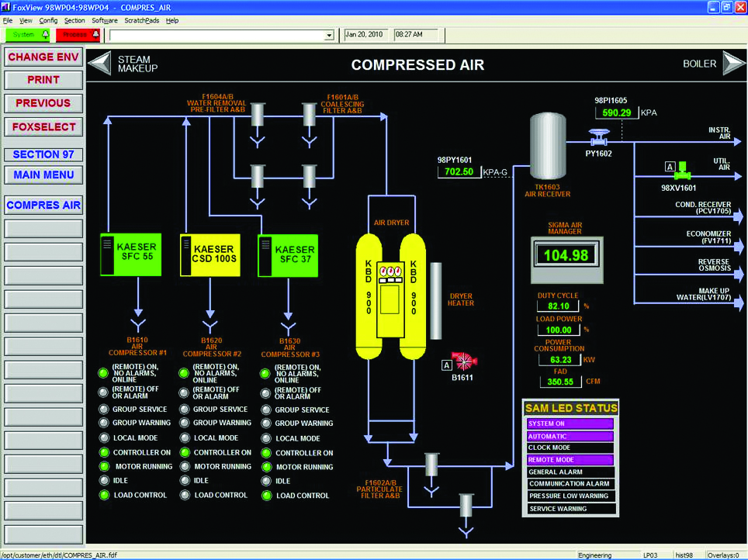
Task: Click the MAIN MENU button
Action: coord(43,175)
